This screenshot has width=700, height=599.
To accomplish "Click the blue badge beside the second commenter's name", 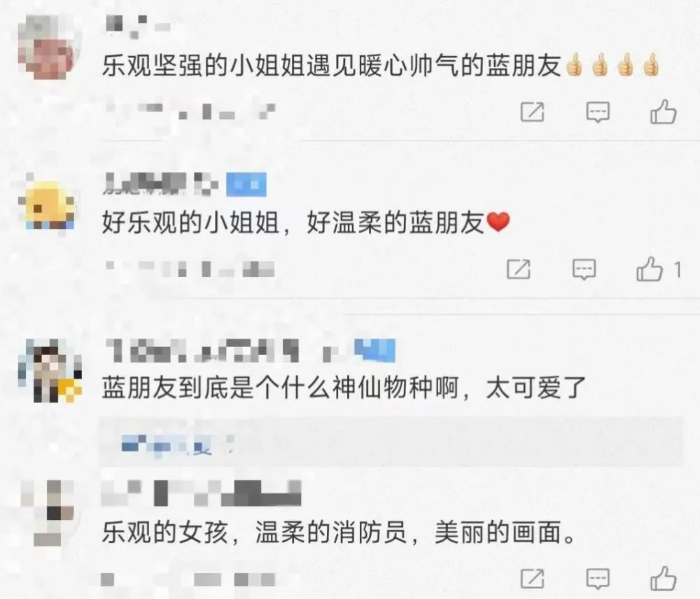I will tap(246, 184).
